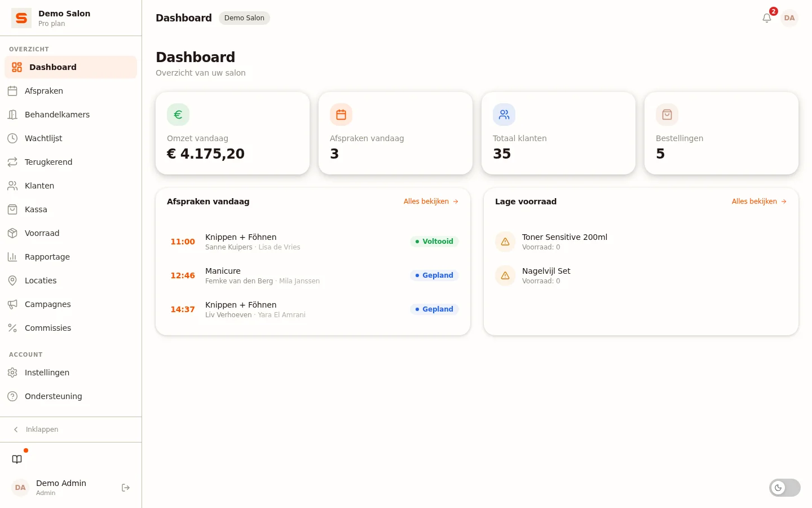Click Alles bekijken for Afspraken vandaag
The width and height of the screenshot is (812, 508).
pos(431,202)
